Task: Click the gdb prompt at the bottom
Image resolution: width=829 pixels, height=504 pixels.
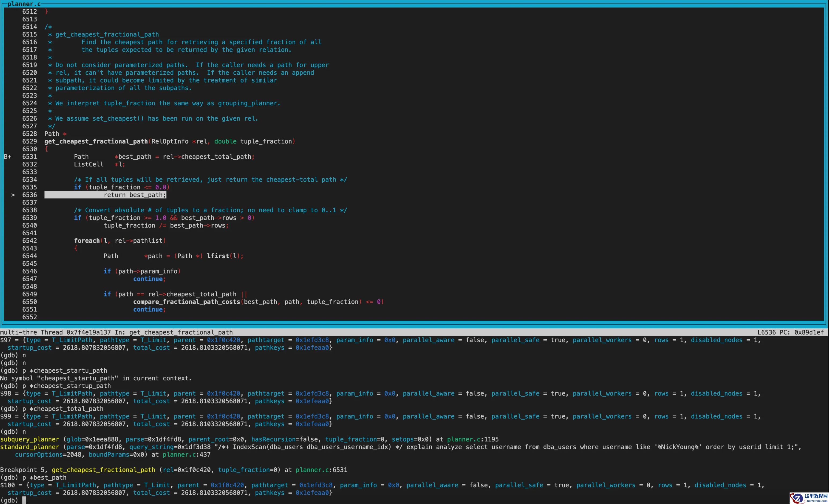Action: pyautogui.click(x=9, y=500)
